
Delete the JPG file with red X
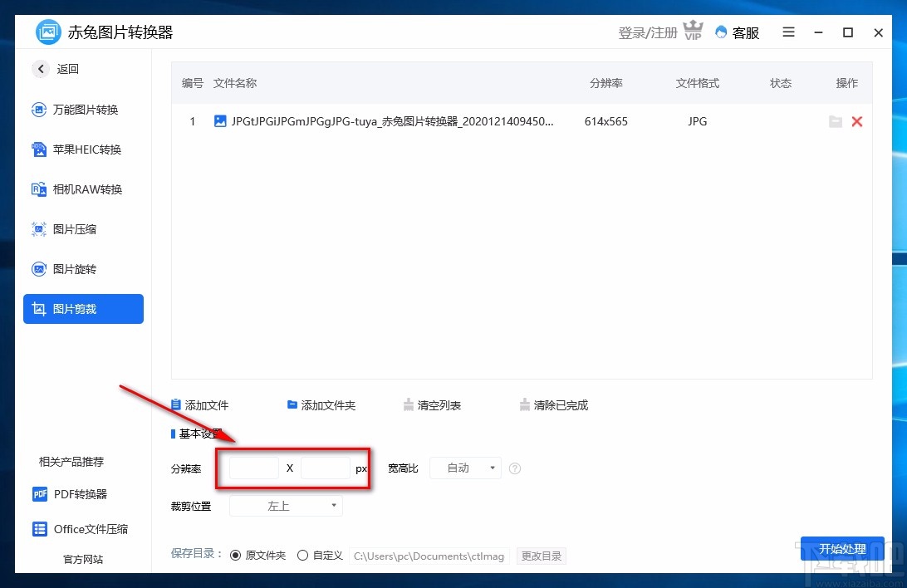[x=857, y=121]
